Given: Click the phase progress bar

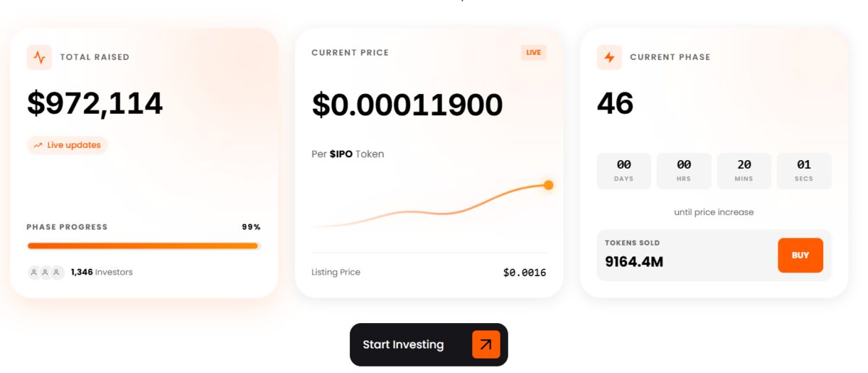Looking at the screenshot, I should click(143, 246).
